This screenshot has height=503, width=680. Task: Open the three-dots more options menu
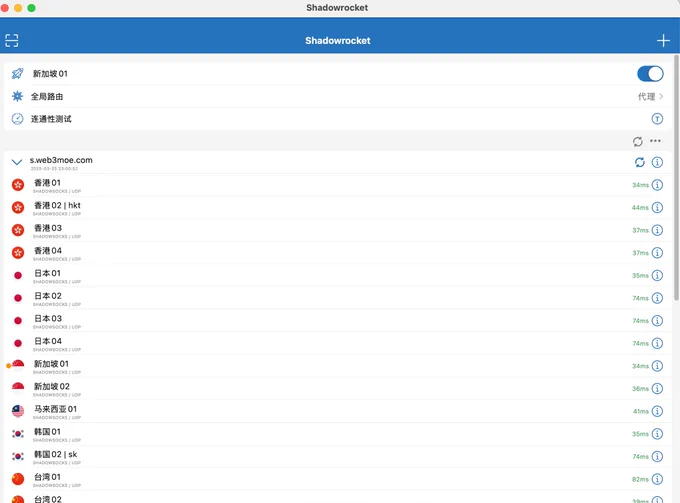[x=655, y=141]
